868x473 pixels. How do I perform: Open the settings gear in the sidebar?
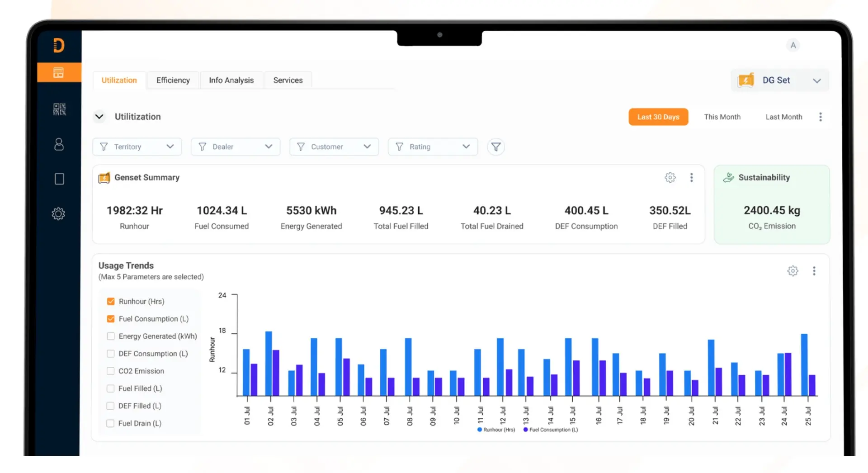coord(58,213)
